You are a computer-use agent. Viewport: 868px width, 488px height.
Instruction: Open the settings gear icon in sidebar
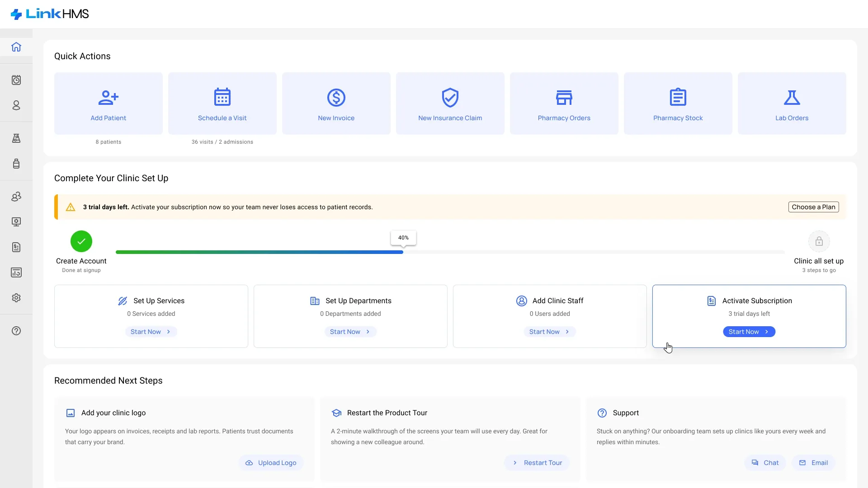click(x=16, y=298)
